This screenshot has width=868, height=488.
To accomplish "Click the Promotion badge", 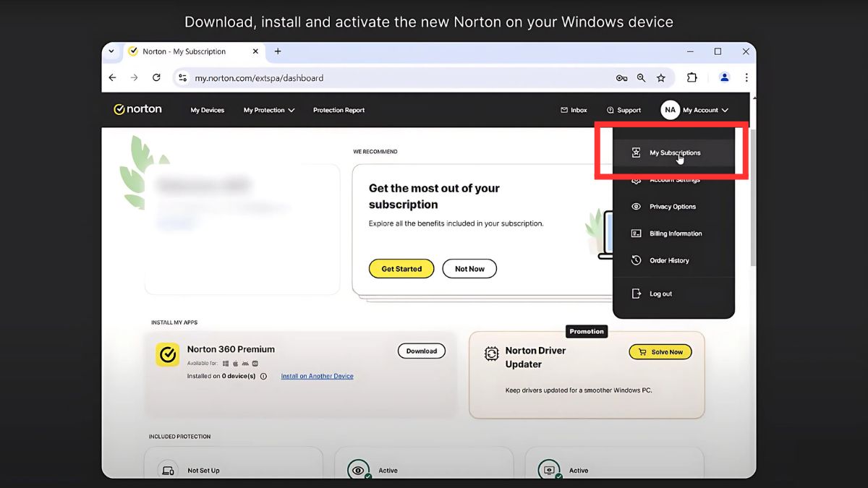I will click(587, 331).
